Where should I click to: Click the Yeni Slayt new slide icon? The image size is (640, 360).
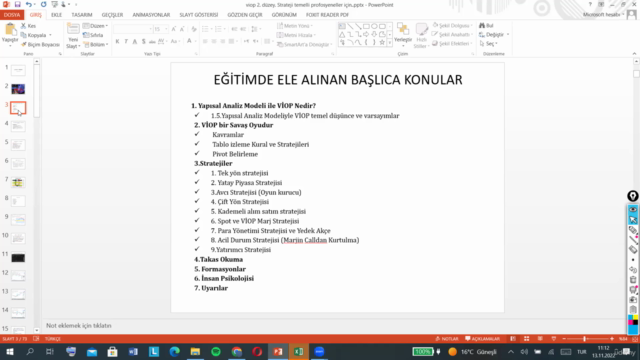click(73, 29)
